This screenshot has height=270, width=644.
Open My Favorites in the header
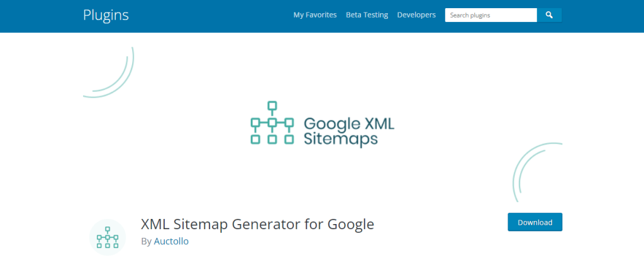(315, 15)
